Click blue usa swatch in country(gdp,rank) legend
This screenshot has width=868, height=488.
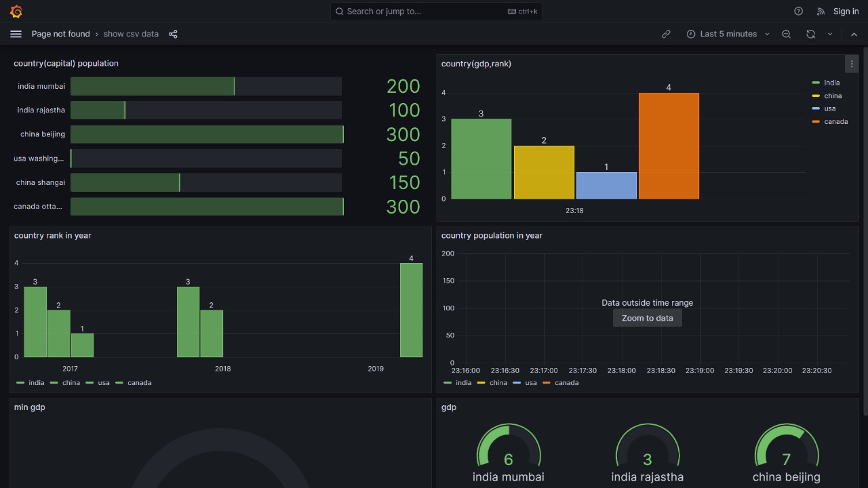[x=816, y=108]
